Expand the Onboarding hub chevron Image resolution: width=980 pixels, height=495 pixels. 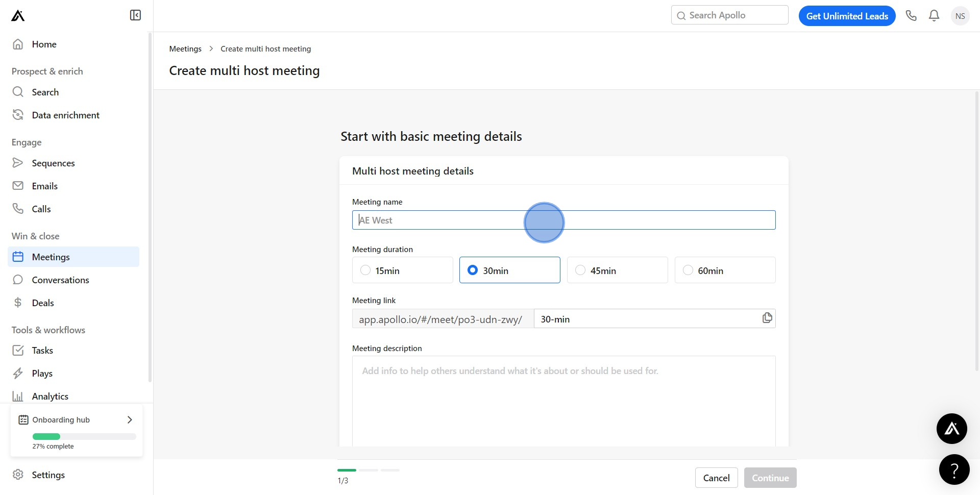[x=130, y=419]
